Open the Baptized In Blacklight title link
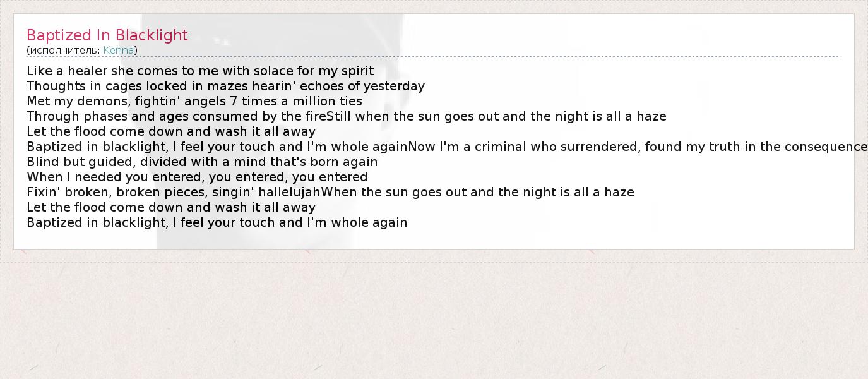This screenshot has height=379, width=868. click(x=107, y=35)
